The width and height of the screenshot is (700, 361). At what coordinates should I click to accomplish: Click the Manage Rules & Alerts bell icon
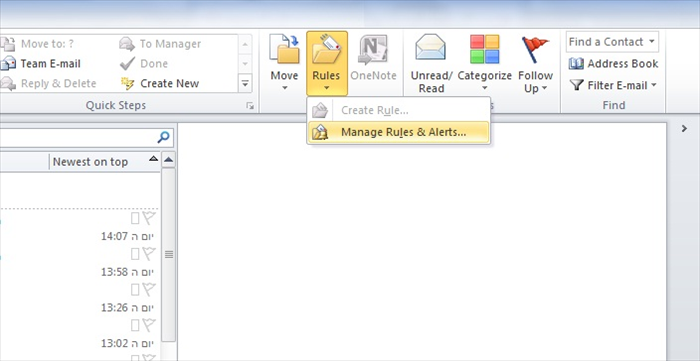click(x=320, y=133)
